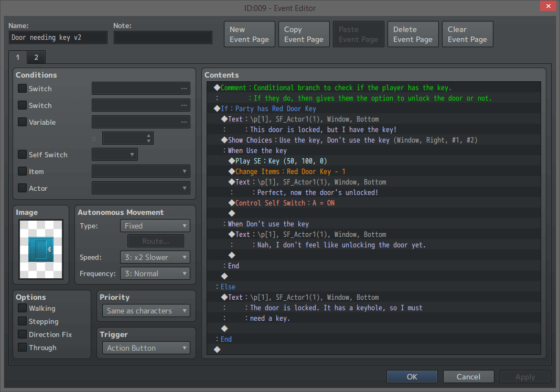
Task: Click the variable value stepper arrows
Action: point(149,138)
